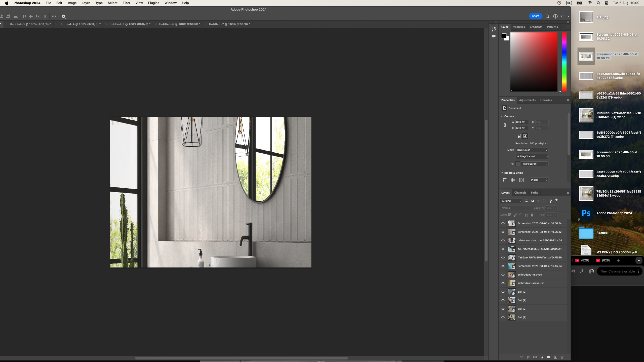This screenshot has height=362, width=644.
Task: Hide layer Screenshot 2025-08-05 at 10.06.32
Action: tap(503, 232)
